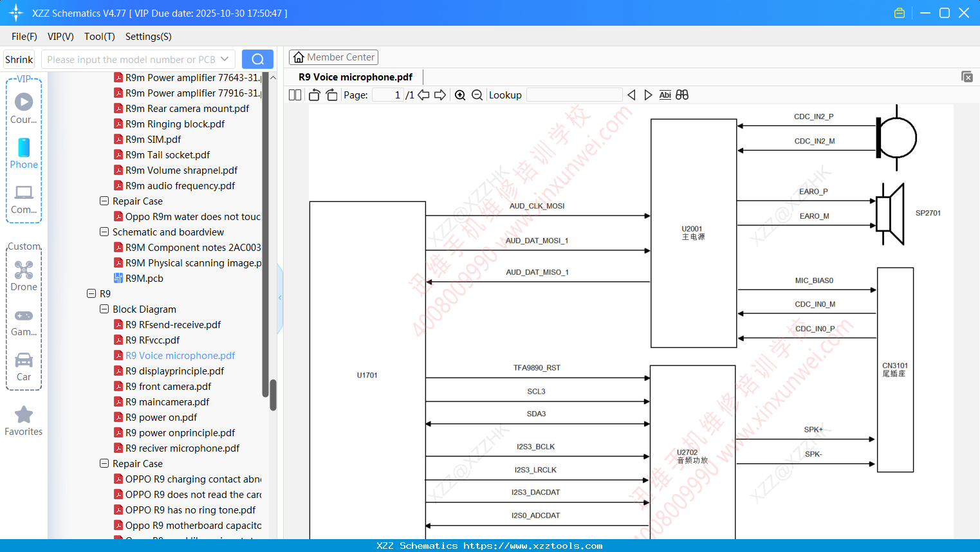Click the page number field
980x552 pixels.
pyautogui.click(x=387, y=95)
